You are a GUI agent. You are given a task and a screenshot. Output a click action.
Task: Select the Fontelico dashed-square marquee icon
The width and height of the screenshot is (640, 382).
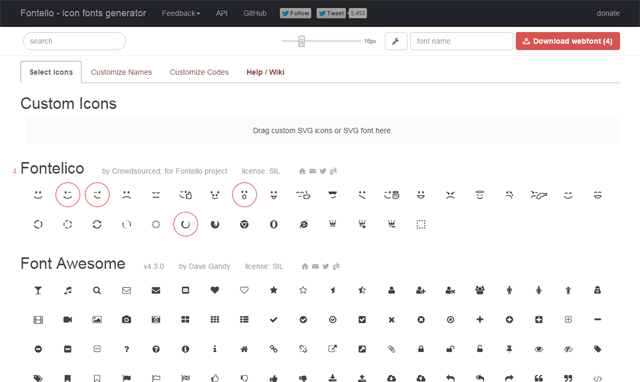(421, 224)
